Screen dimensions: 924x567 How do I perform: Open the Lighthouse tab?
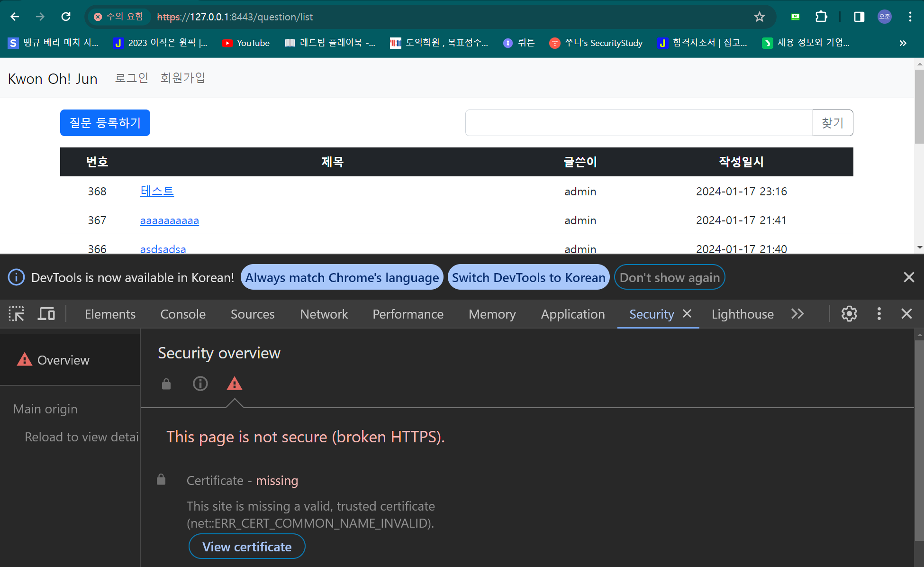pyautogui.click(x=742, y=314)
